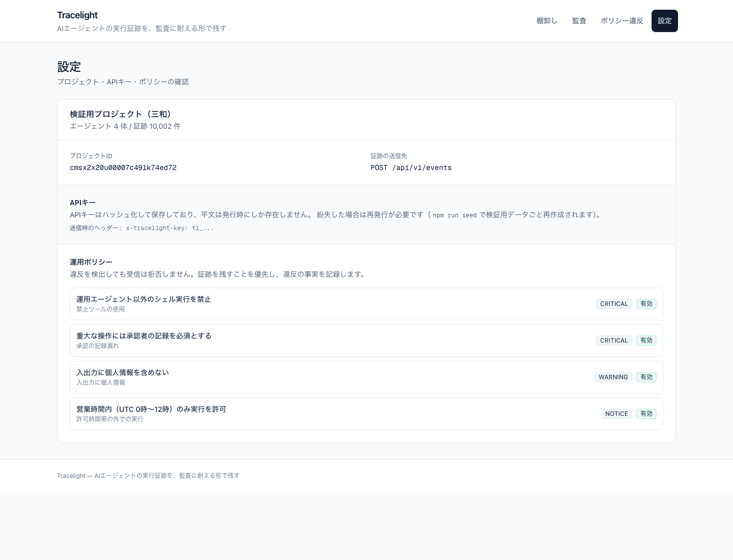Click the 承認の記録漏れ policy subtitle
Image resolution: width=733 pixels, height=560 pixels.
click(x=98, y=346)
